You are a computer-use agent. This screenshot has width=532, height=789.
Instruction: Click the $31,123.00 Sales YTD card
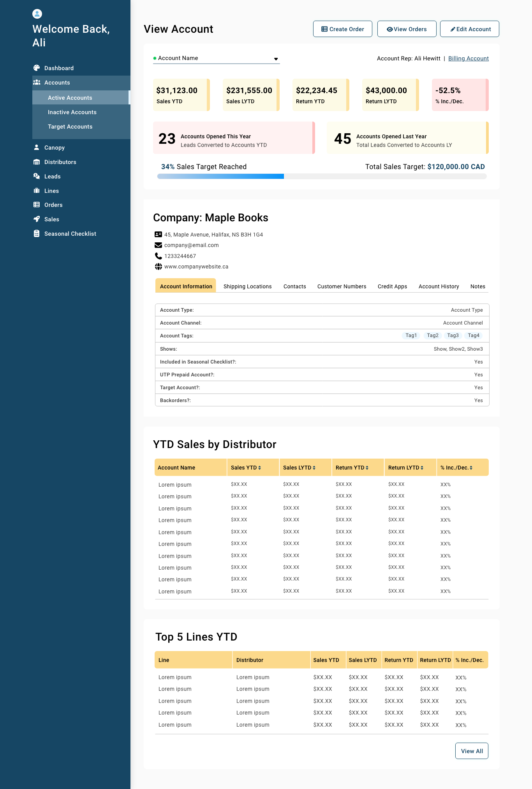click(x=181, y=95)
